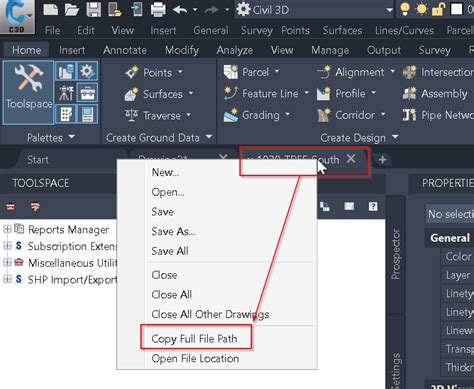
Task: Click the New drawing icon in quick access toolbar
Action: (51, 9)
